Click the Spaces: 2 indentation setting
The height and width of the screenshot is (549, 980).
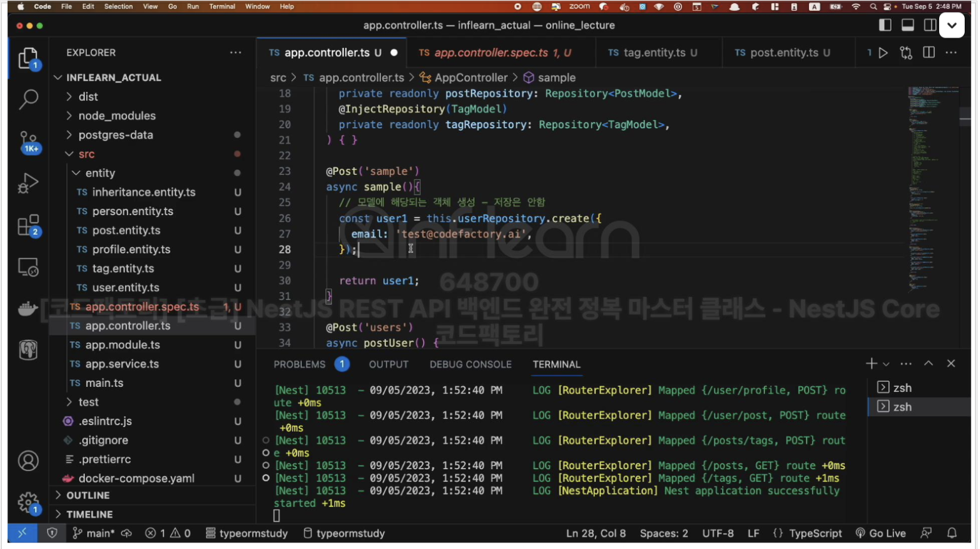(x=664, y=533)
